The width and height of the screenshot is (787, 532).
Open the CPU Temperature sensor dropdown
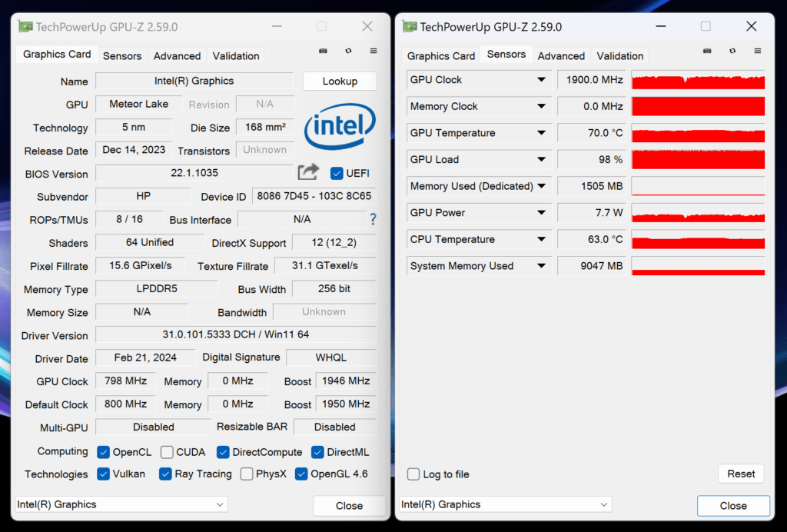coord(541,239)
